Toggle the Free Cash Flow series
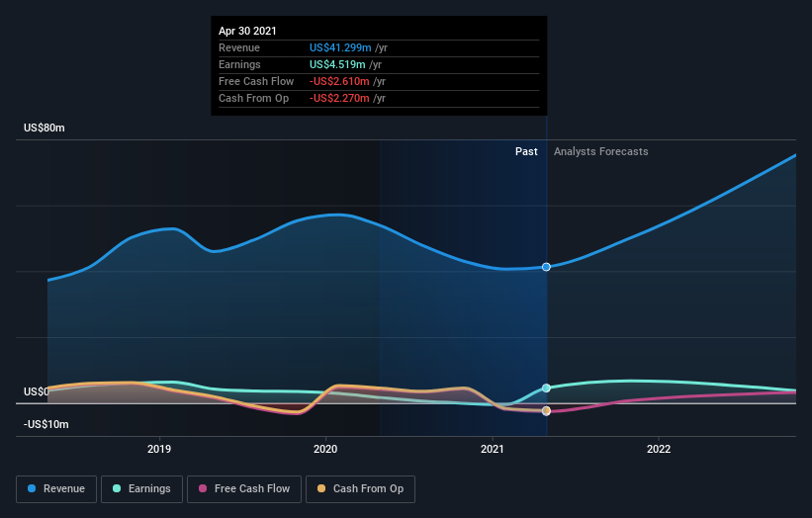This screenshot has height=518, width=812. (244, 489)
